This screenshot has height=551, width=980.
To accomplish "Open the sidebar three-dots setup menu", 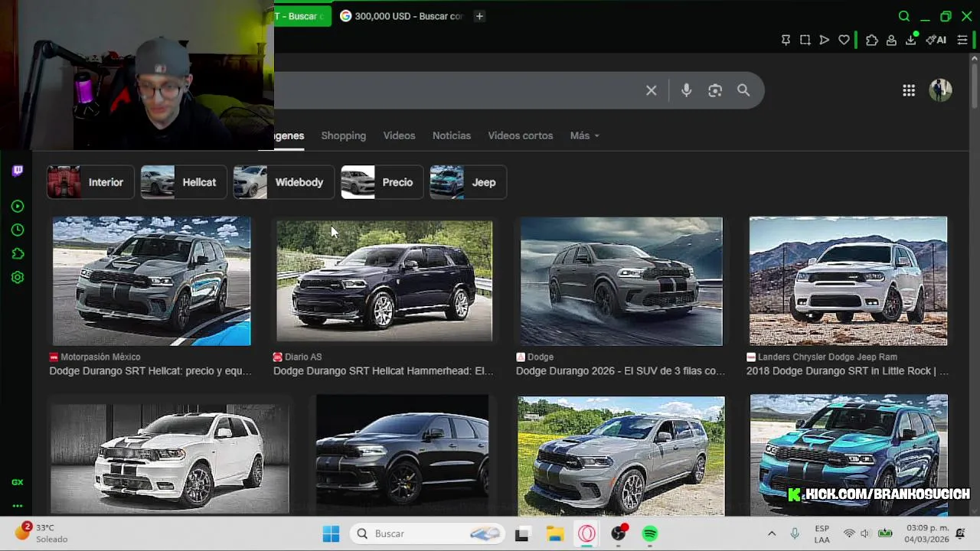I will pos(18,506).
